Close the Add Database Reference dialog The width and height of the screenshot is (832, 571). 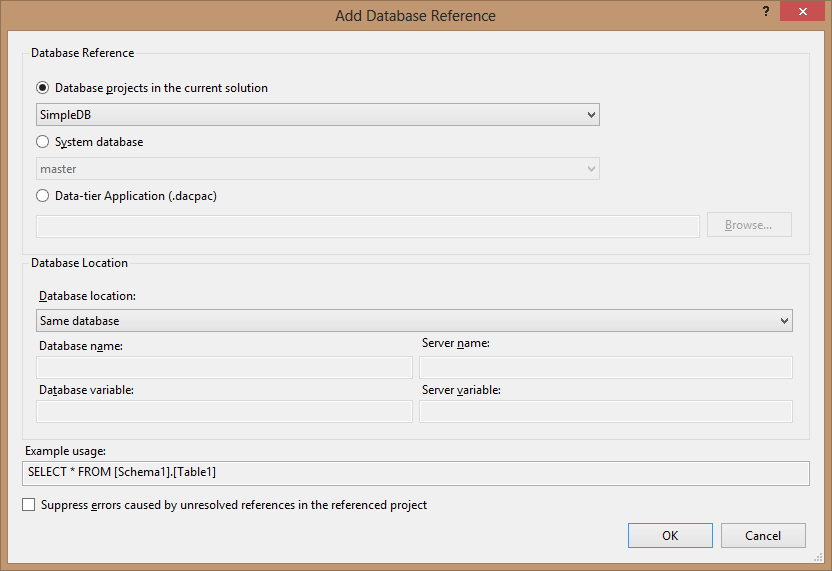point(802,11)
